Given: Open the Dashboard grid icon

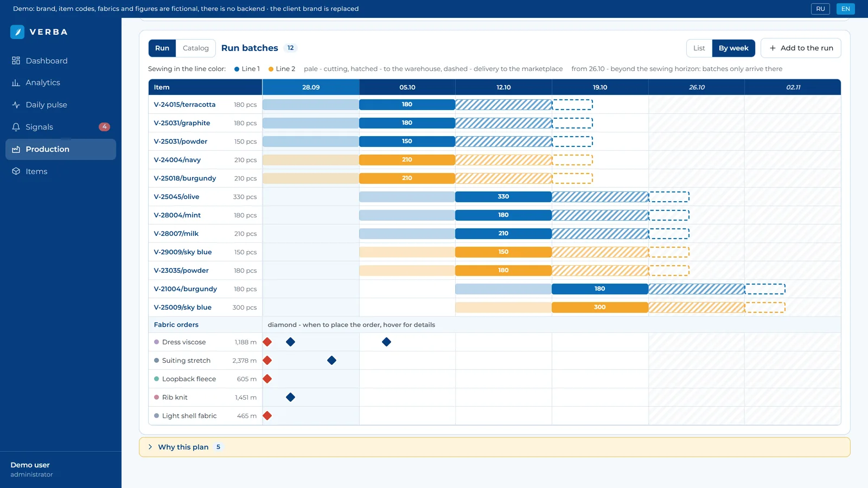Looking at the screenshot, I should pyautogui.click(x=16, y=61).
